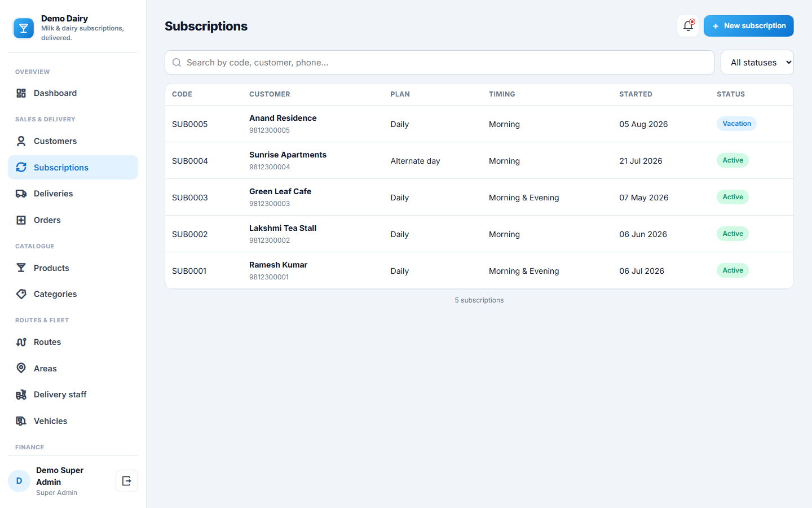Click the Dashboard grid icon
This screenshot has height=508, width=812.
coord(21,93)
